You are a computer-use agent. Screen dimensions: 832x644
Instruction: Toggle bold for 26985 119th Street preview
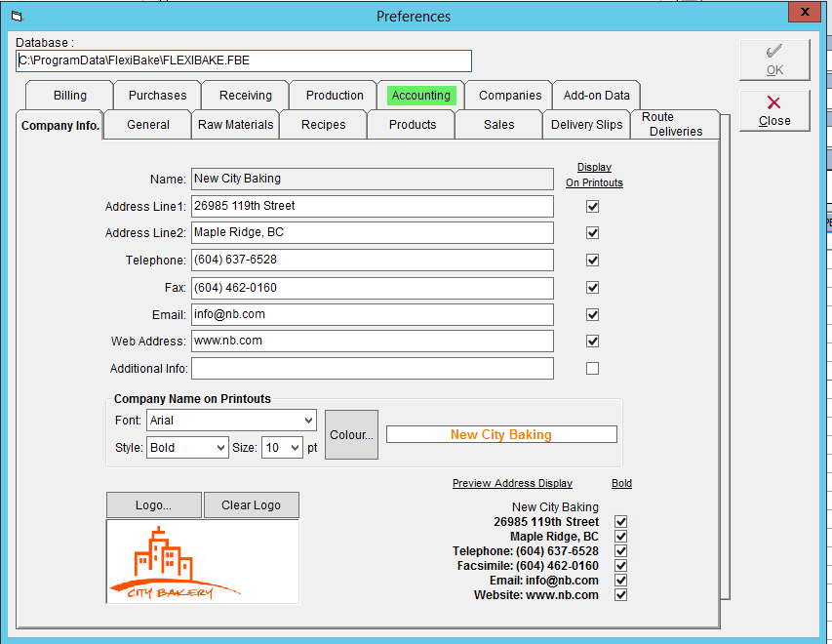click(x=620, y=521)
